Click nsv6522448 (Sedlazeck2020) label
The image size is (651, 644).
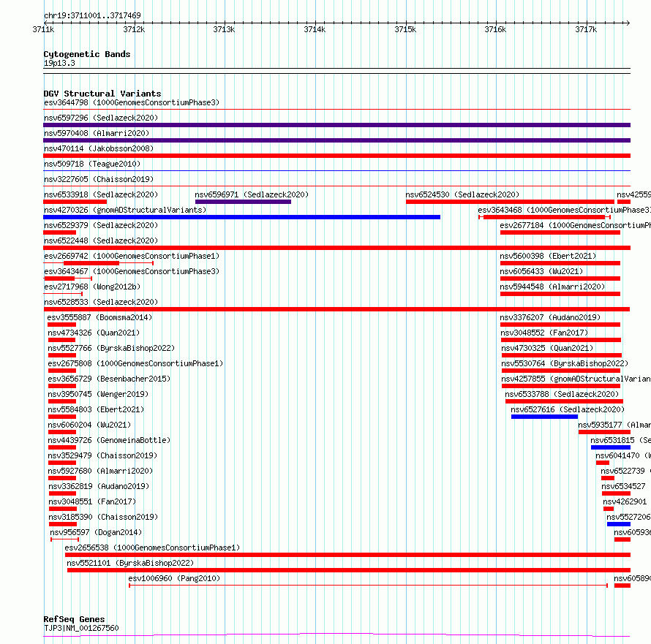pyautogui.click(x=101, y=240)
